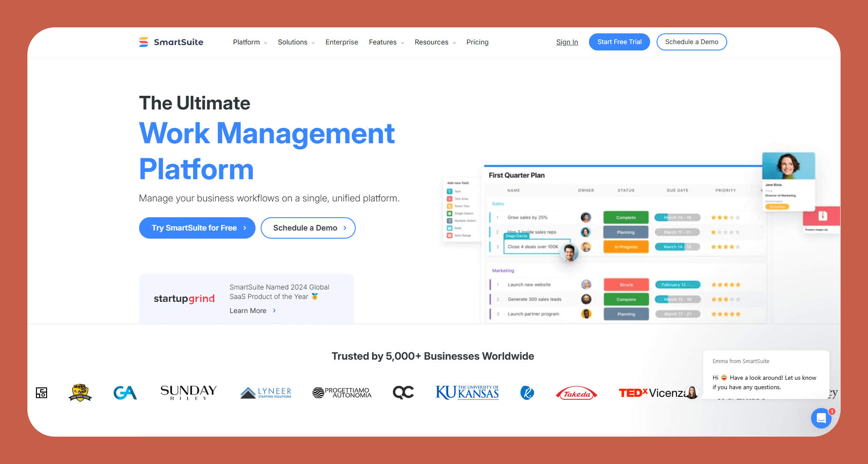
Task: Click the Sales group label
Action: click(x=498, y=204)
